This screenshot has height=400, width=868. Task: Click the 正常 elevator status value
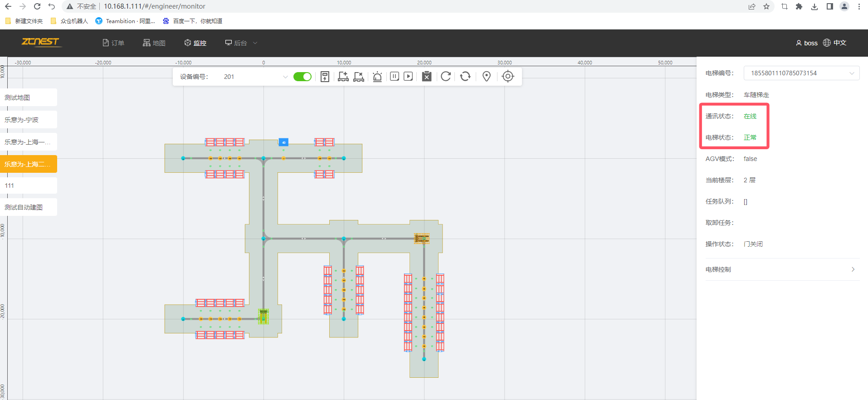(x=750, y=137)
